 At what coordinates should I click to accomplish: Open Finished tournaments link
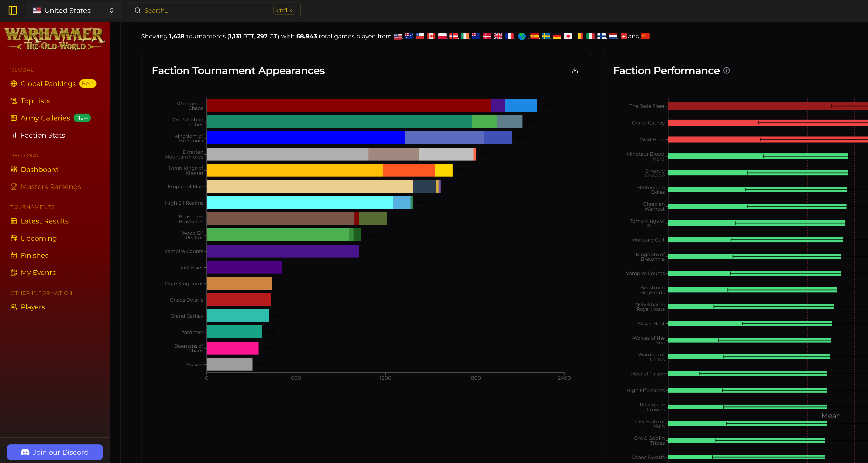pyautogui.click(x=35, y=255)
